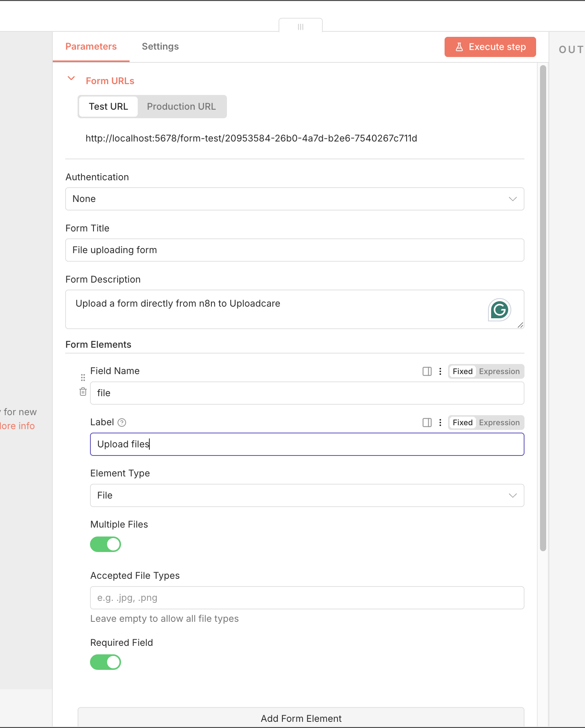
Task: Switch Field Name to Expression mode
Action: click(499, 371)
